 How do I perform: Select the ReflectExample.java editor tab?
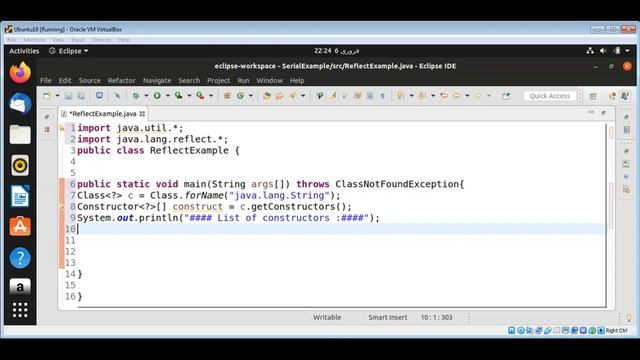point(102,113)
